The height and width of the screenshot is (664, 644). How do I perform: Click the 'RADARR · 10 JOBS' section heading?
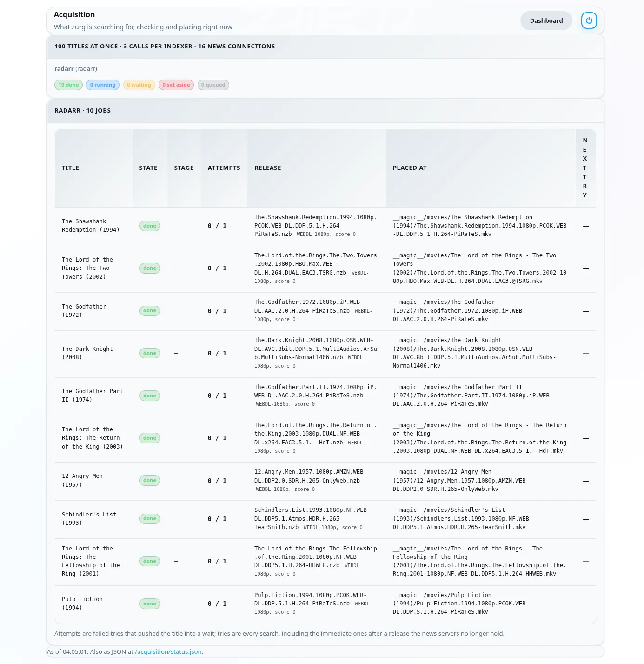(82, 111)
